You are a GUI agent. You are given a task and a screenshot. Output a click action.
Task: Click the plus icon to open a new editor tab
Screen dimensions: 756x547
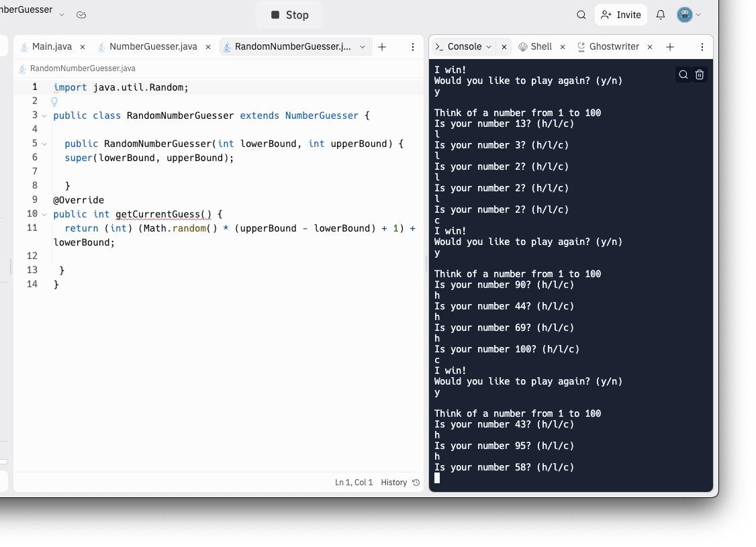pos(382,46)
